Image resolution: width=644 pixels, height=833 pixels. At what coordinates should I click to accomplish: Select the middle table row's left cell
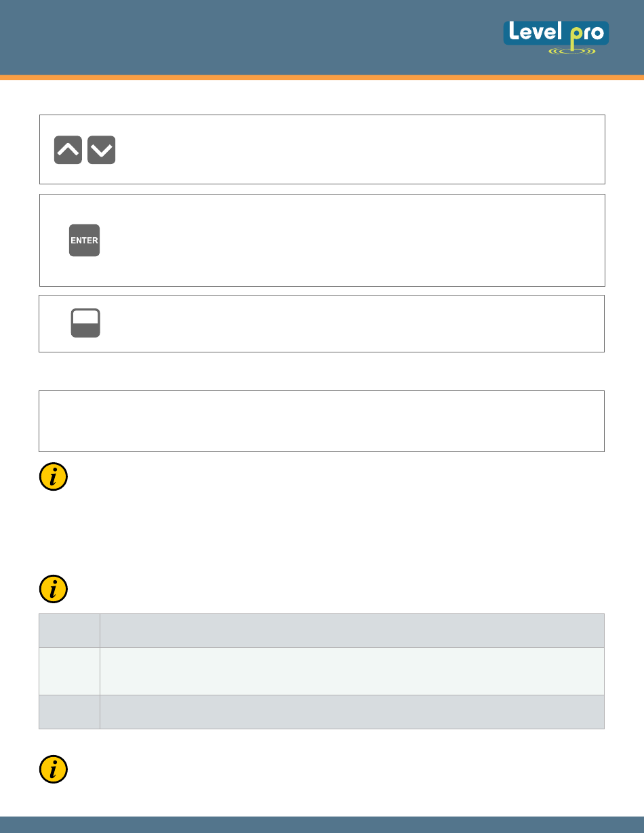pyautogui.click(x=69, y=671)
